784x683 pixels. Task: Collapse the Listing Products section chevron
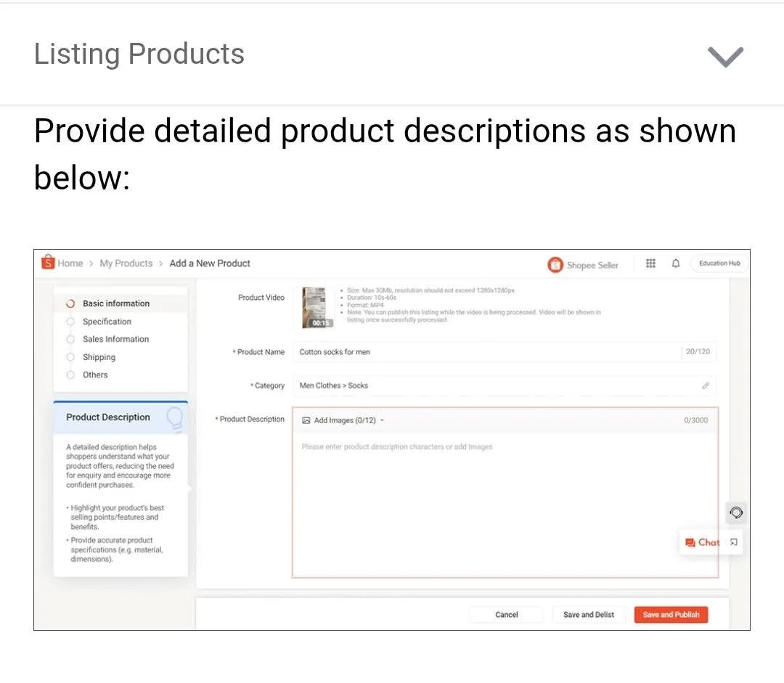tap(725, 57)
